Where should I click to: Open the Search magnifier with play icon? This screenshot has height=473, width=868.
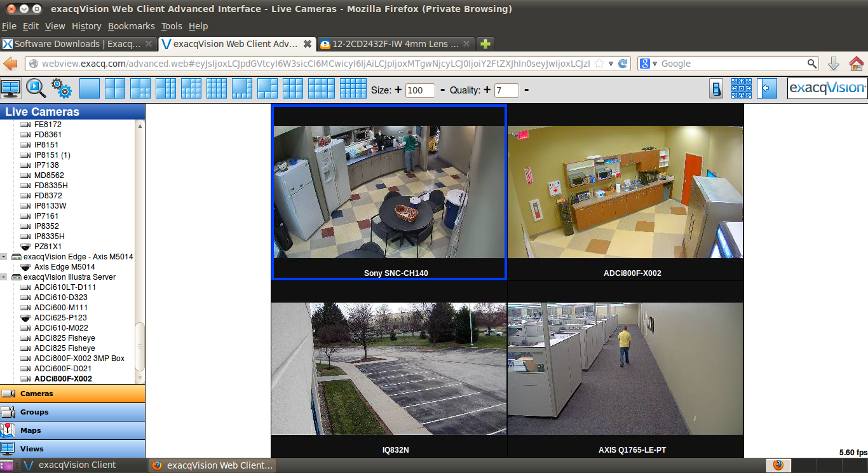pos(36,88)
